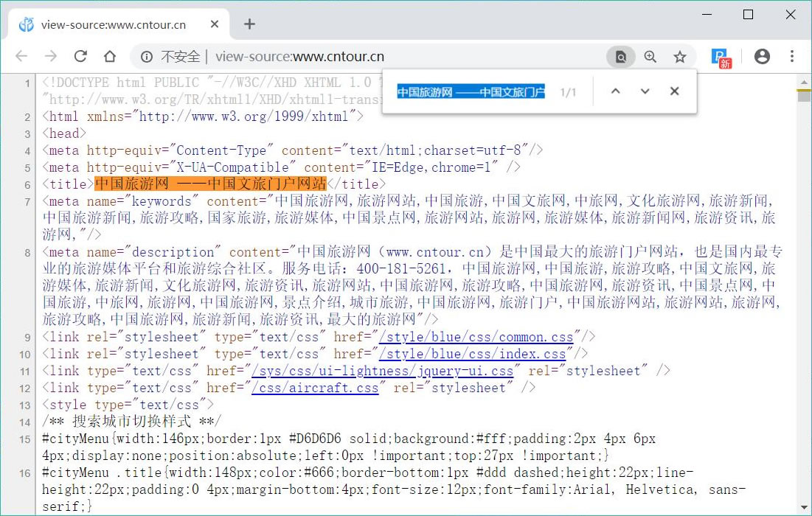
Task: Open the jquery-ui.css stylesheet link
Action: [382, 371]
